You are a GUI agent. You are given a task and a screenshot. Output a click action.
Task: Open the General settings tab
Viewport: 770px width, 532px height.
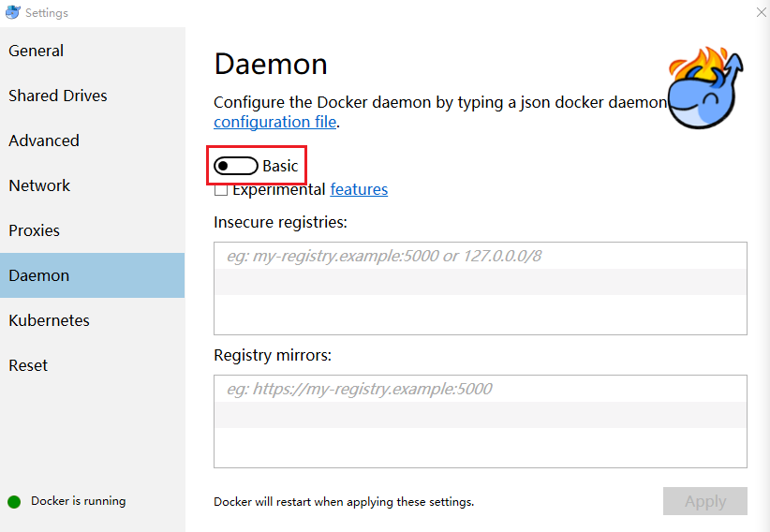(93, 51)
